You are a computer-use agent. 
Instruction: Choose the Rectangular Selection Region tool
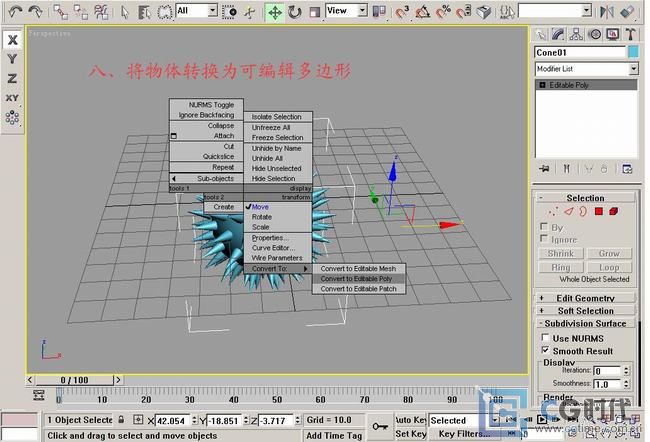point(165,12)
